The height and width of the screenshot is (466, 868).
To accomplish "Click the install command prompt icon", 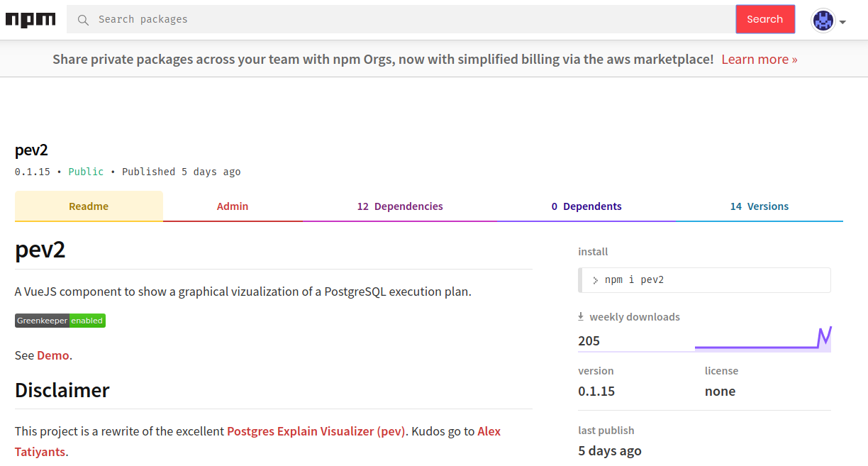I will [595, 280].
